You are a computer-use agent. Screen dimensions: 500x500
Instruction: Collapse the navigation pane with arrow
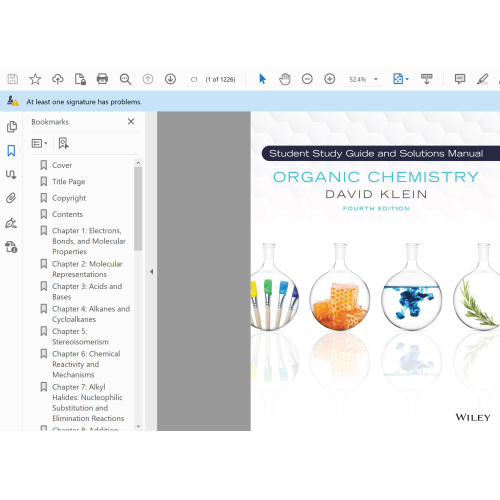point(152,271)
